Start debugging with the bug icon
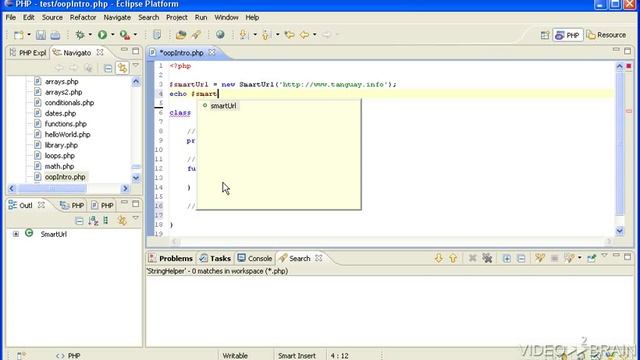The width and height of the screenshot is (640, 360). (80, 35)
